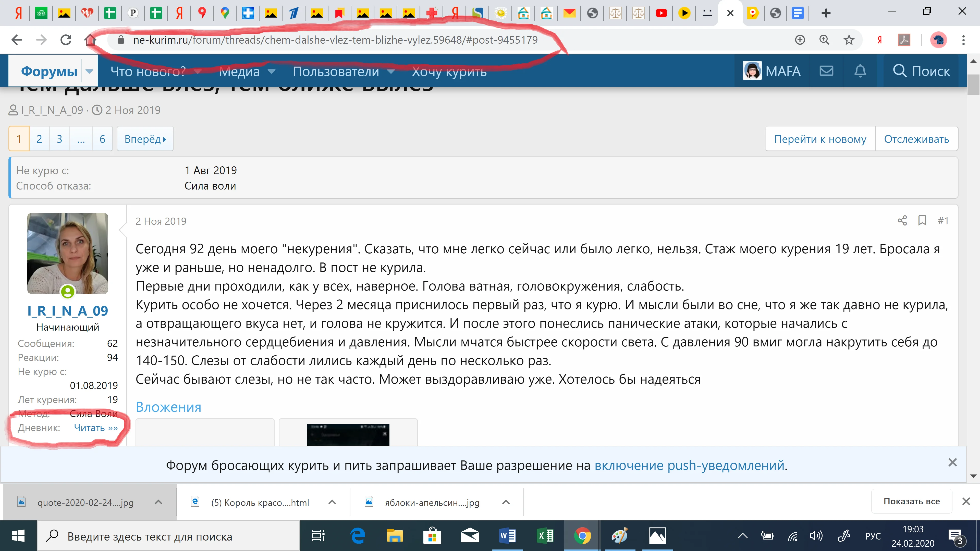Share post #1 using share icon
This screenshot has width=980, height=551.
[903, 221]
